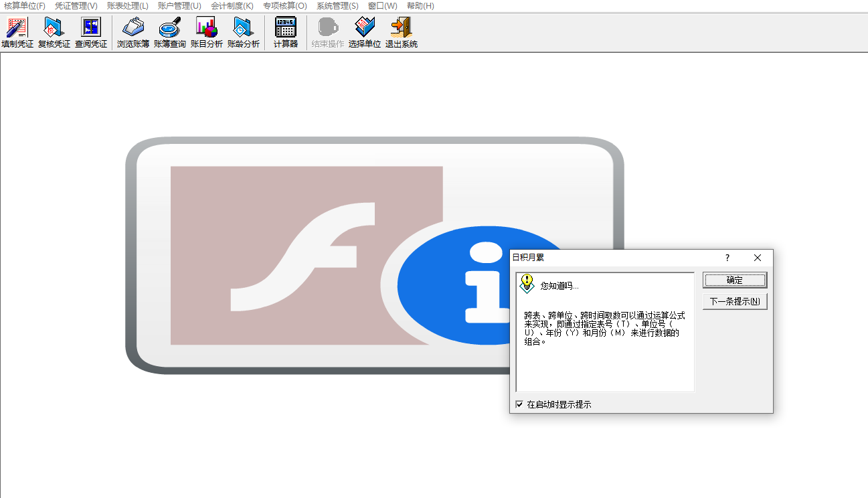The width and height of the screenshot is (868, 498).
Task: Expand the 账表处理(L) menu
Action: [x=127, y=6]
